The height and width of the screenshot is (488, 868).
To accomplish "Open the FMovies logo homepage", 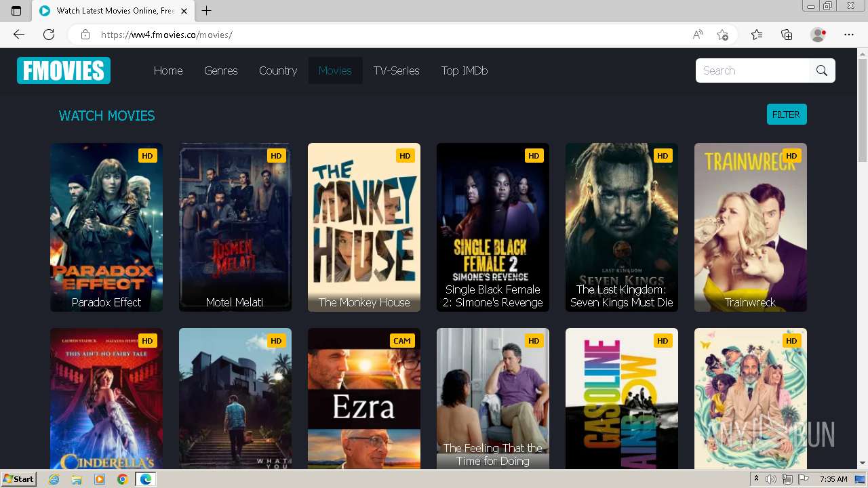I will (63, 70).
